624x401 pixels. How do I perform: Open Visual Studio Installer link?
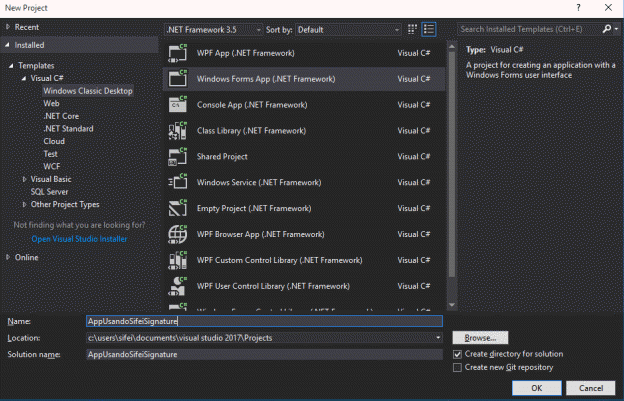pos(79,239)
